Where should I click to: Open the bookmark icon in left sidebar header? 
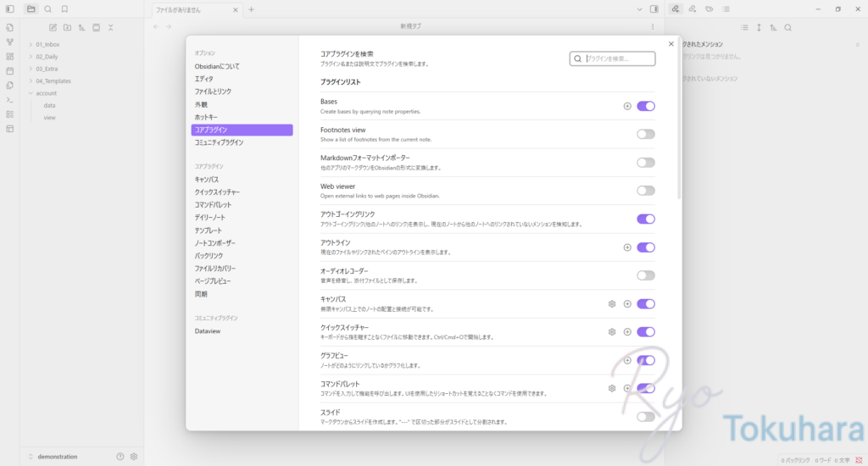[x=64, y=9]
